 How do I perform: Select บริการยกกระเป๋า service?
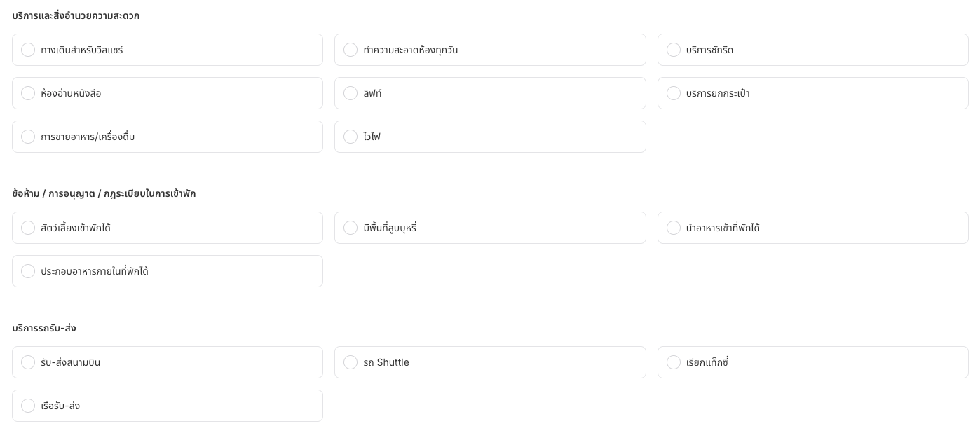click(x=674, y=93)
